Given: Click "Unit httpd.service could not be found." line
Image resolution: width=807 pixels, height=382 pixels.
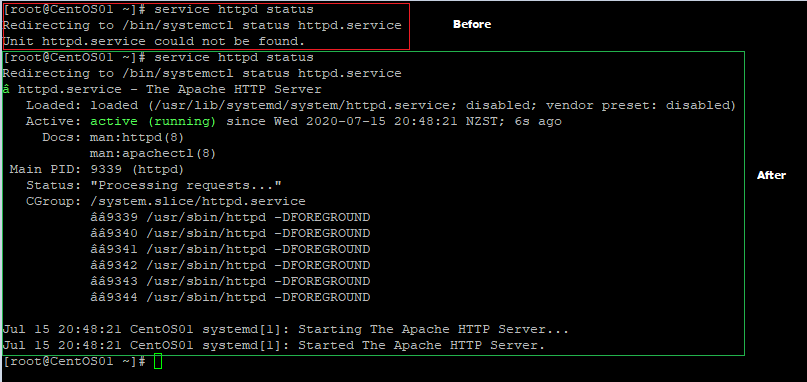Looking at the screenshot, I should click(x=154, y=41).
